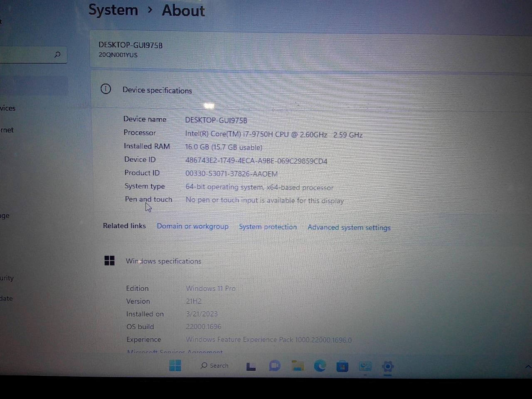Click the model number 20QN001YUS
Image resolution: width=532 pixels, height=399 pixels.
click(x=118, y=55)
